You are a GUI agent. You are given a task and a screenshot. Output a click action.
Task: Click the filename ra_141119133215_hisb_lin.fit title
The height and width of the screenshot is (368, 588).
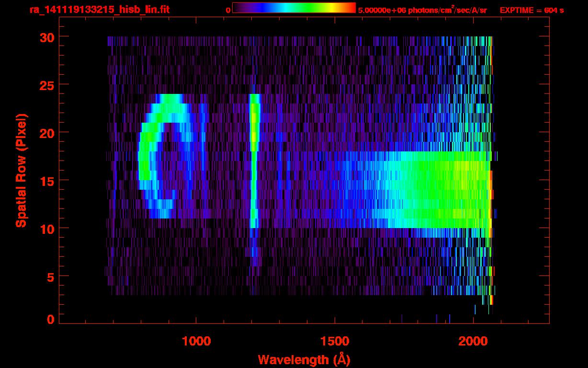point(99,10)
